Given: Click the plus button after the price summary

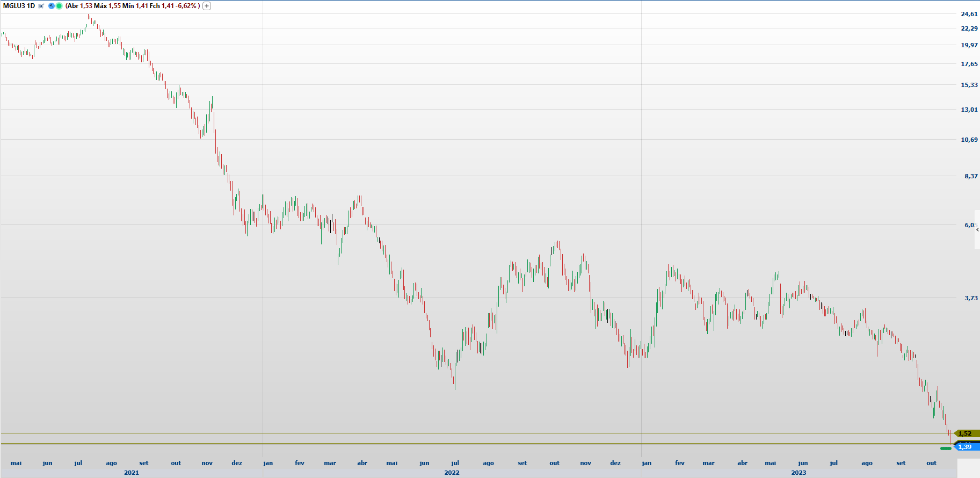Looking at the screenshot, I should pyautogui.click(x=207, y=6).
